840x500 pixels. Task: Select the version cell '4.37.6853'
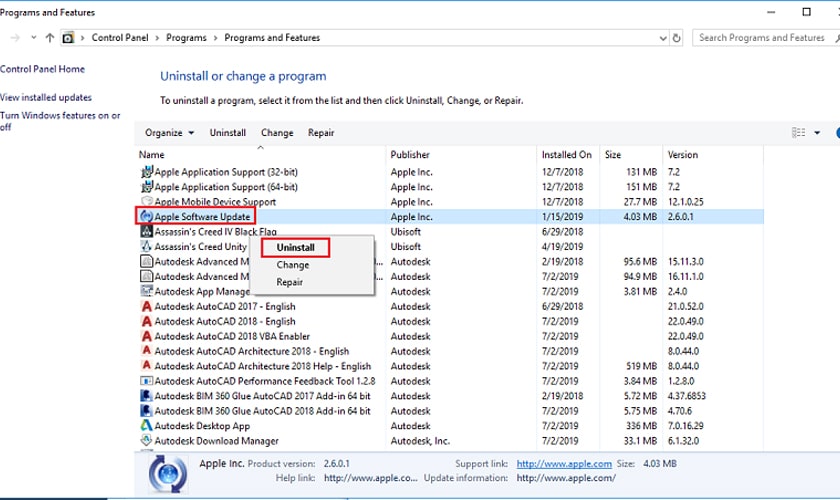pyautogui.click(x=686, y=396)
